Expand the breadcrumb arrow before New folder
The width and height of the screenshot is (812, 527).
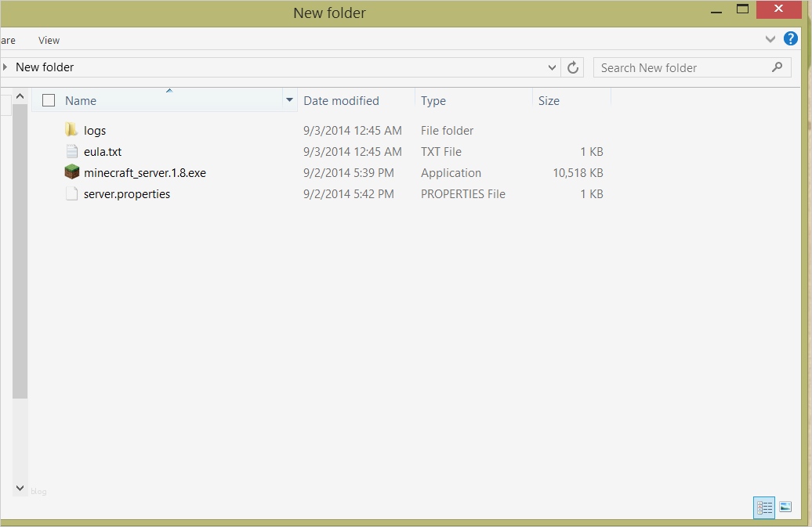[5, 67]
